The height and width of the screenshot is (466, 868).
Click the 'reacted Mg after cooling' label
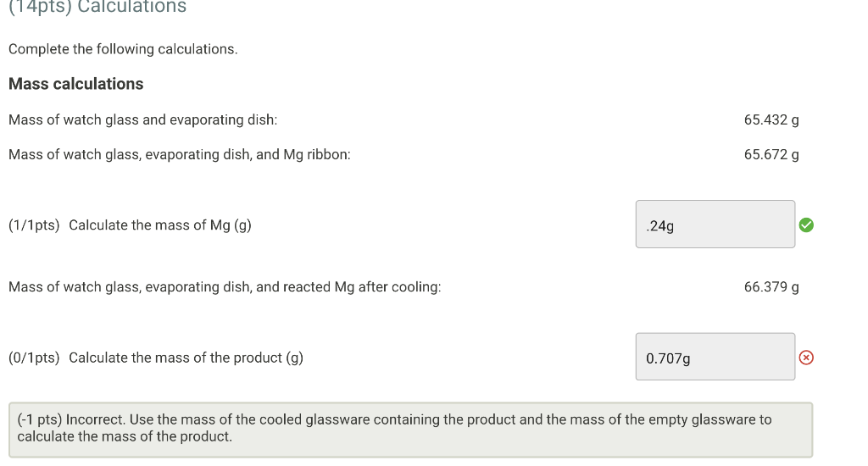225,287
